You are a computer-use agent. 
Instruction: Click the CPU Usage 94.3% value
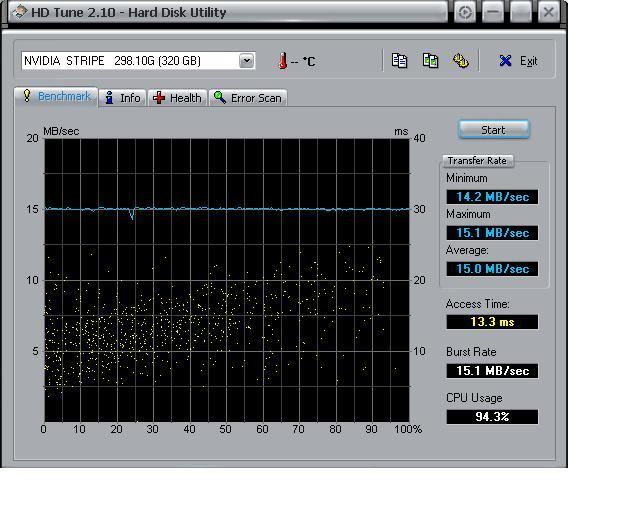(492, 417)
